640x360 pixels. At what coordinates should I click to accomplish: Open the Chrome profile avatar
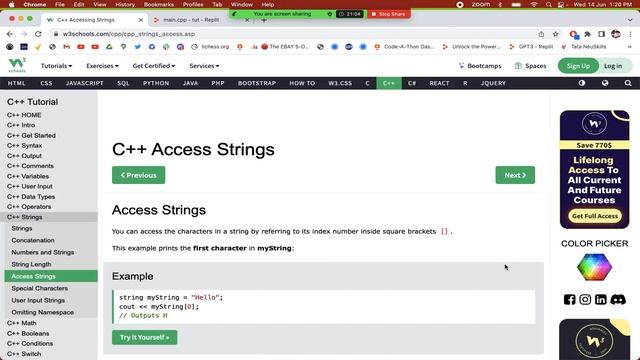tap(616, 34)
